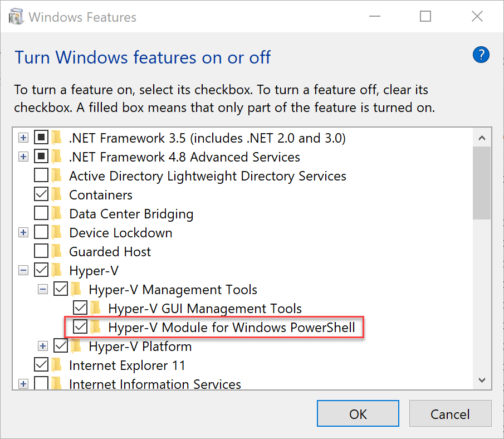Open the Help question mark icon
Screen dimensions: 504x439
481,55
